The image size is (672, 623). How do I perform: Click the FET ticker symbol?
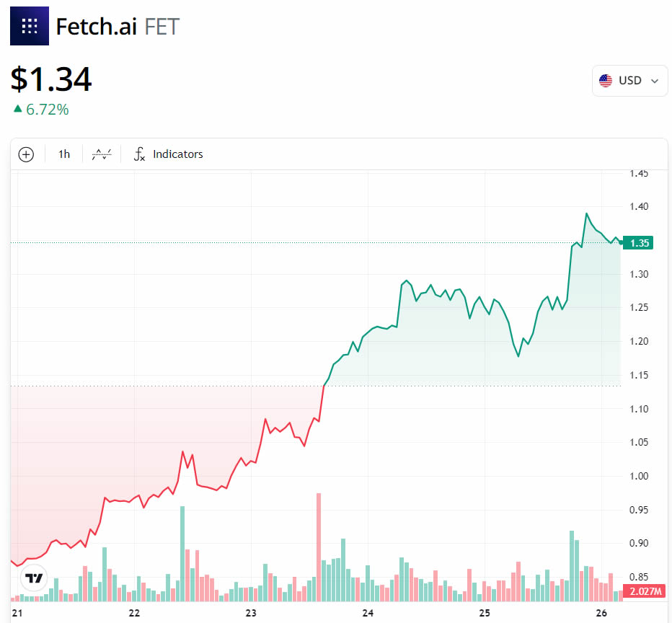[x=162, y=27]
